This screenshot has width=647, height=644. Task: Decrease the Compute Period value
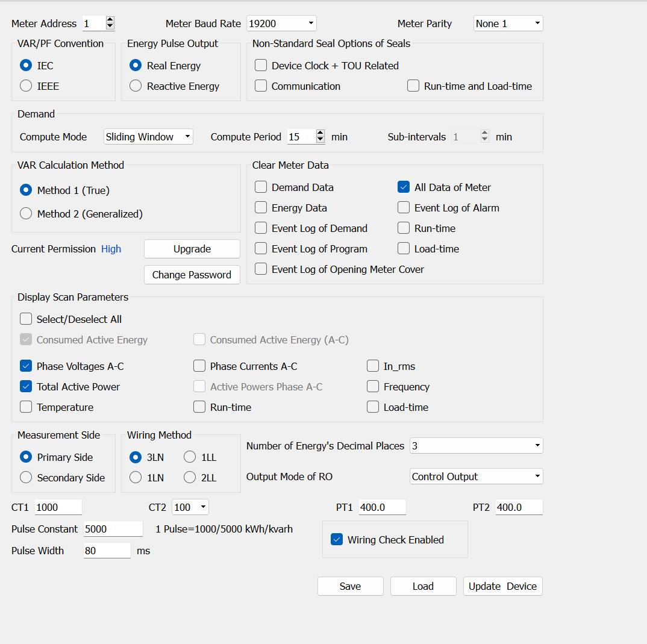(320, 140)
